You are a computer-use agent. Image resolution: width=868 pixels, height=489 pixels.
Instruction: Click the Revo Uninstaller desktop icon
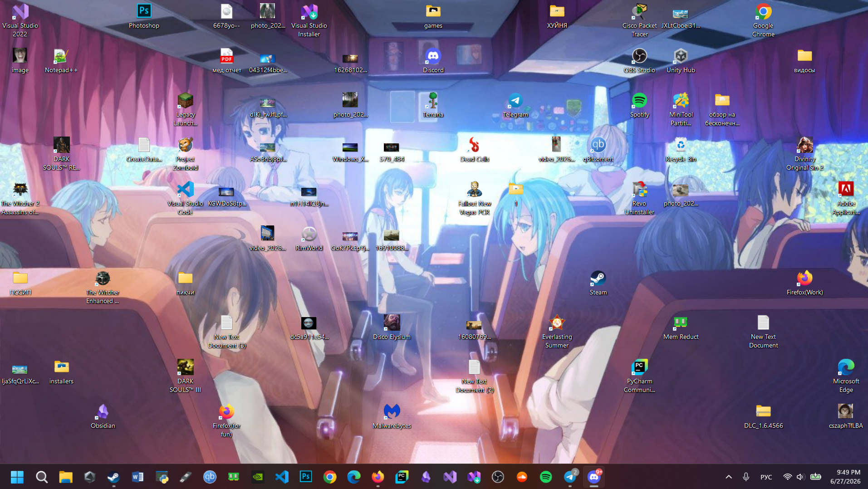click(639, 198)
